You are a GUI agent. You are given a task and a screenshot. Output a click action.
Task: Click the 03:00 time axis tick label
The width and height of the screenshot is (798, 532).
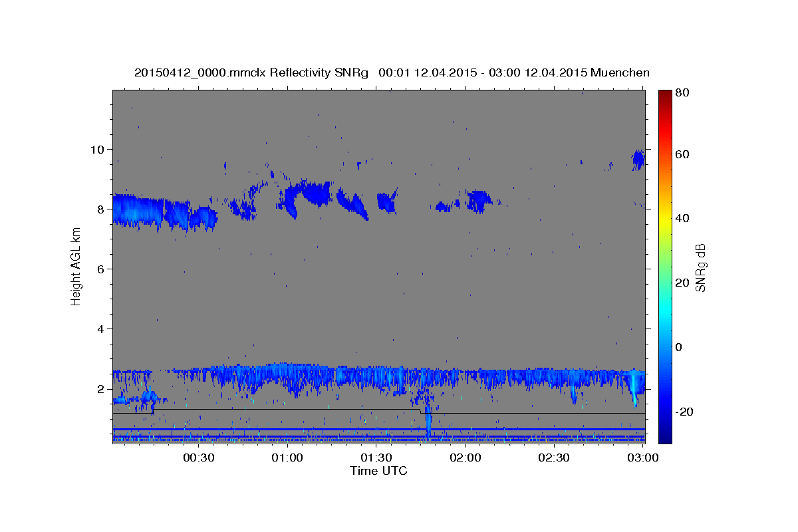tap(643, 458)
